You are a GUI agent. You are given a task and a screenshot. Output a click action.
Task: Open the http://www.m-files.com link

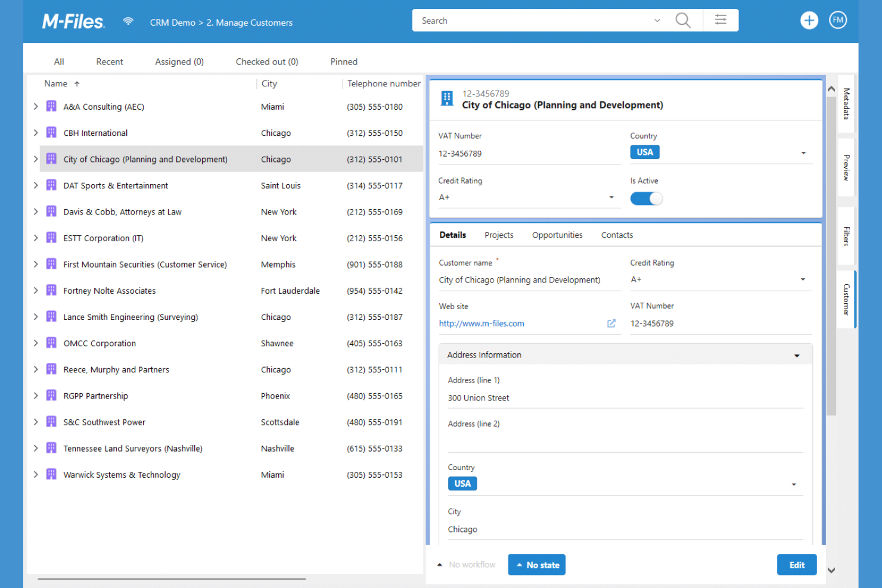pyautogui.click(x=481, y=323)
